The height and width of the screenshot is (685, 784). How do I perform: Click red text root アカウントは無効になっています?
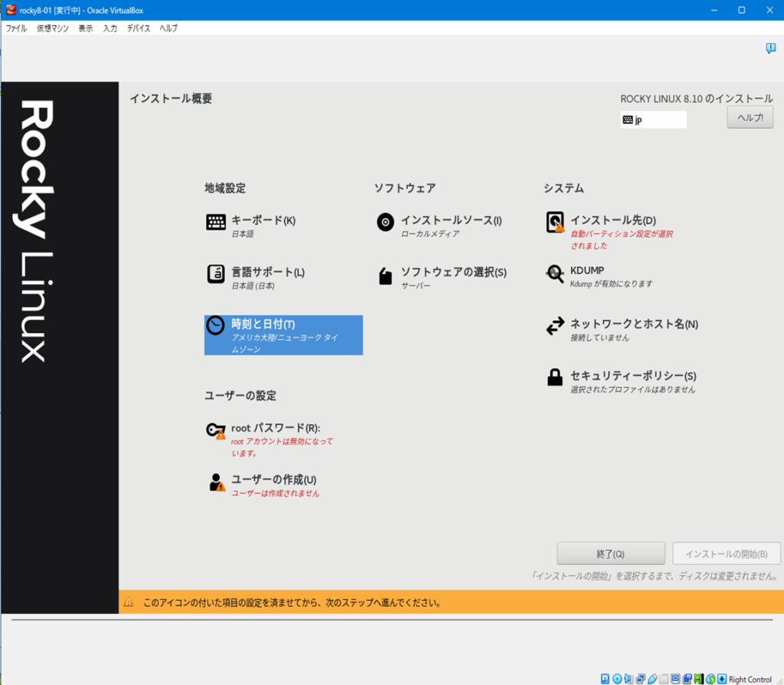point(282,447)
